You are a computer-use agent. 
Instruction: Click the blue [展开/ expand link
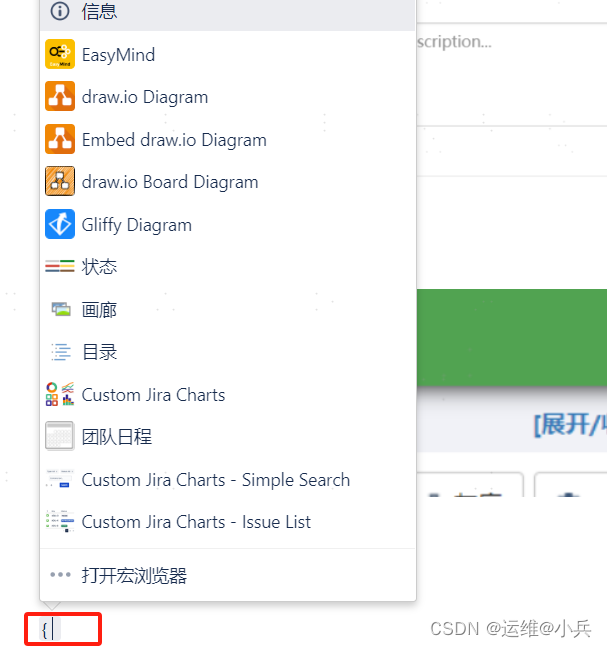pyautogui.click(x=570, y=424)
